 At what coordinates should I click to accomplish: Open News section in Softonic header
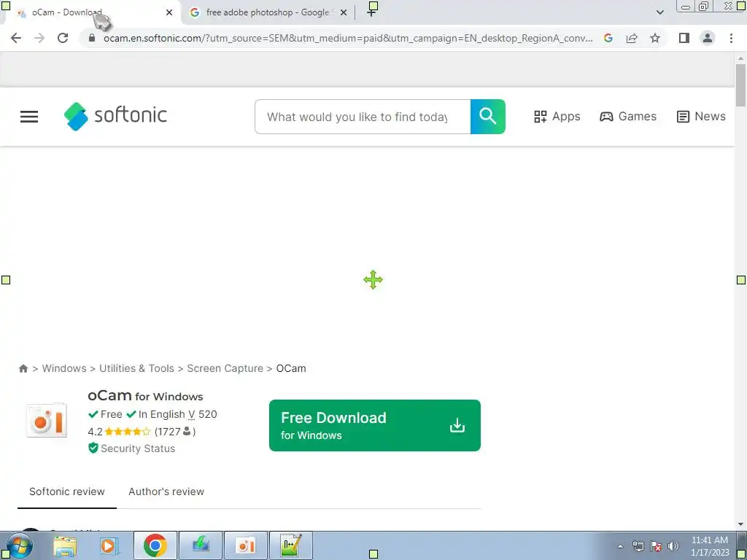click(701, 117)
